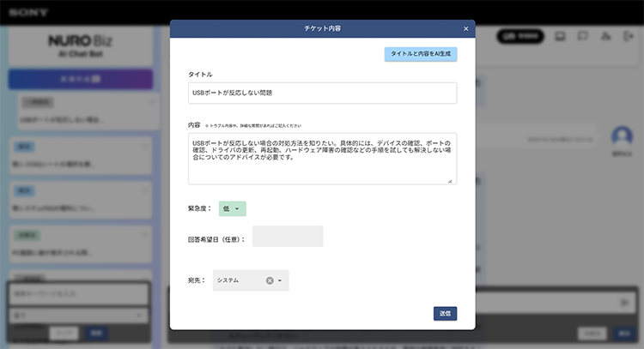Click the monitor icon in blurred header
Image resolution: width=644 pixels, height=349 pixels.
point(560,37)
